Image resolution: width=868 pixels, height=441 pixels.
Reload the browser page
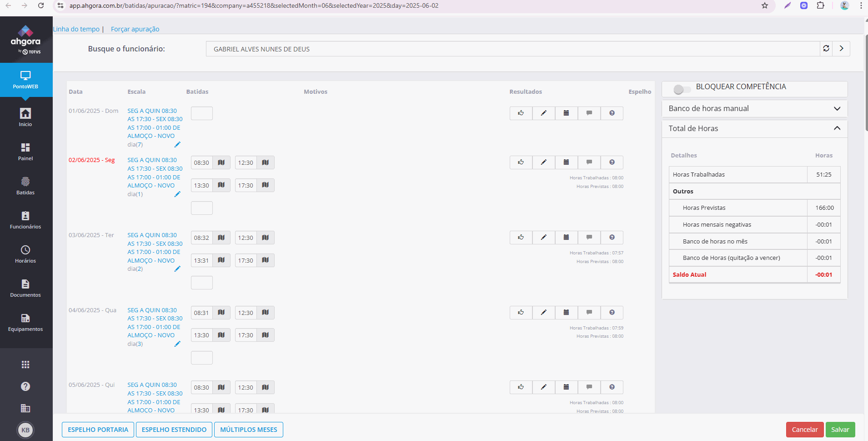[41, 5]
